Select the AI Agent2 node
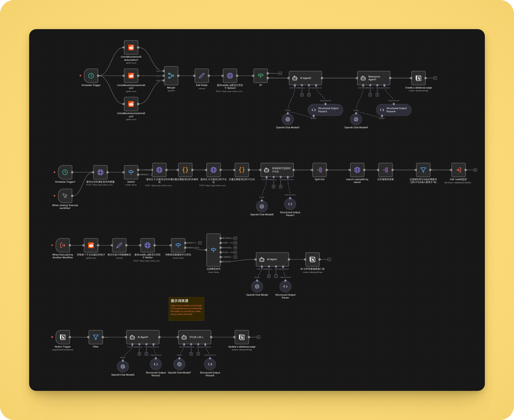The width and height of the screenshot is (514, 420). tap(305, 78)
